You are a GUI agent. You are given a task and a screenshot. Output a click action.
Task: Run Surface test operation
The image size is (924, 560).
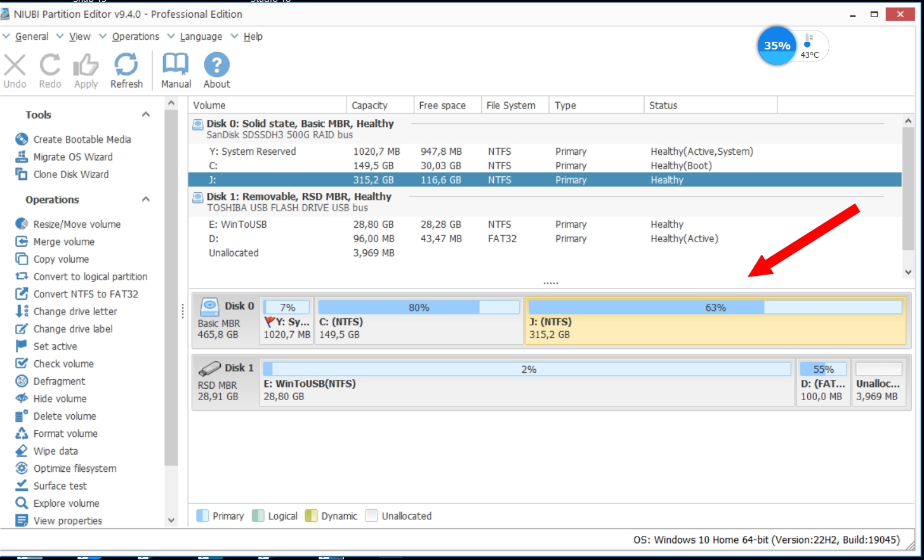(60, 486)
